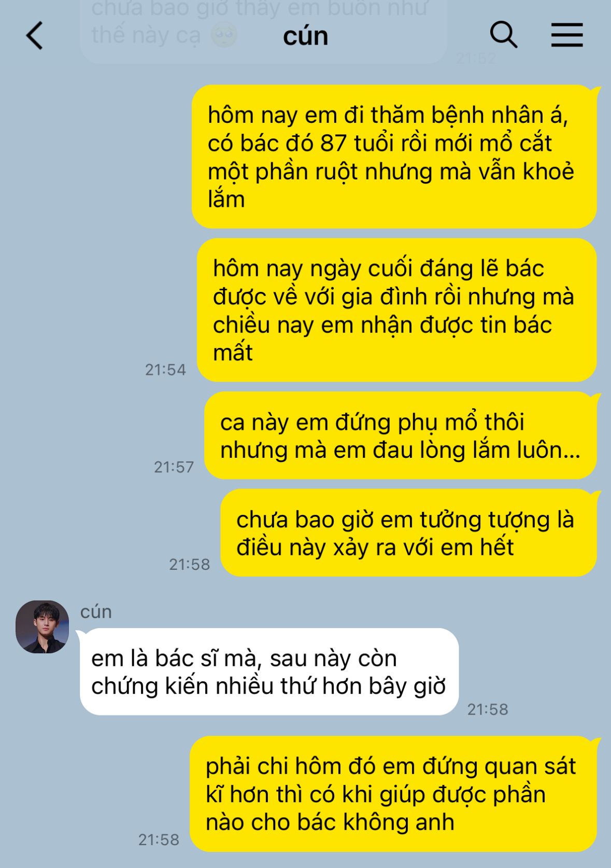The width and height of the screenshot is (611, 868).
Task: Tap the message starting 'phải chi hôm đó'
Action: [393, 794]
